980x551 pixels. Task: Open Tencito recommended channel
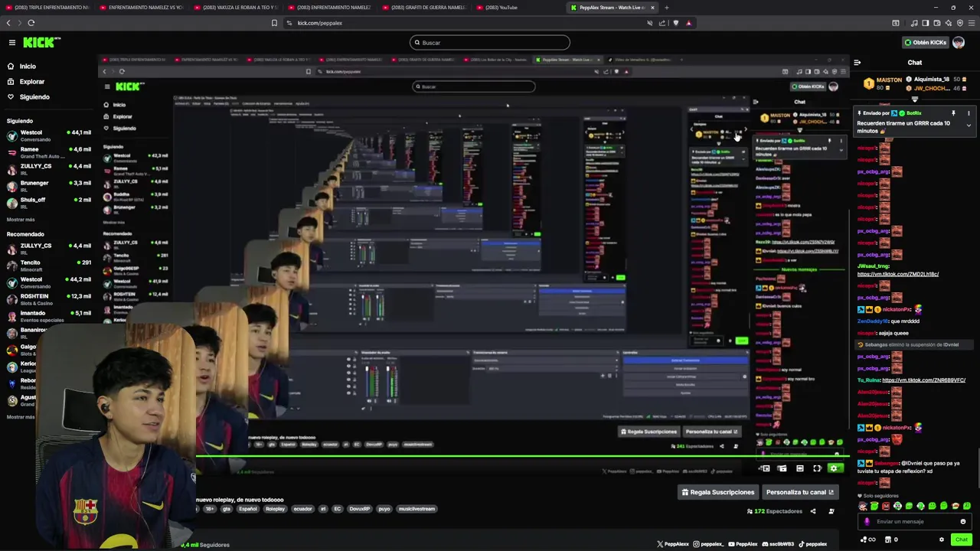49,266
